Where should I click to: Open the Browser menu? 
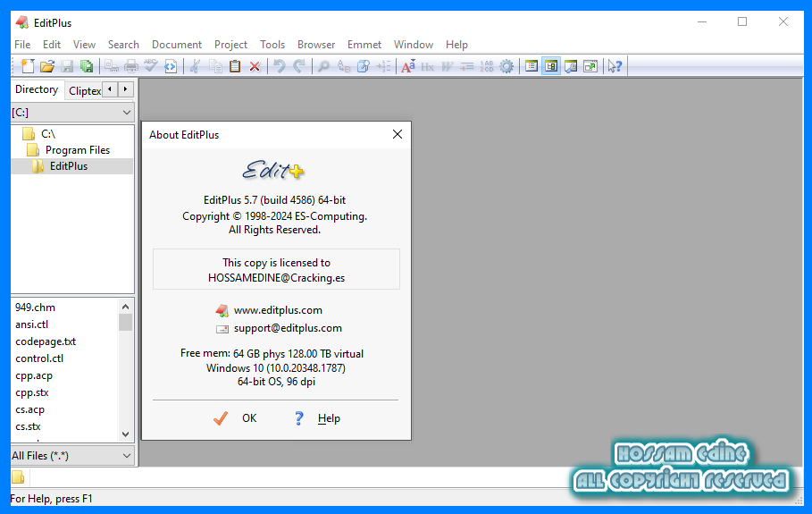316,45
